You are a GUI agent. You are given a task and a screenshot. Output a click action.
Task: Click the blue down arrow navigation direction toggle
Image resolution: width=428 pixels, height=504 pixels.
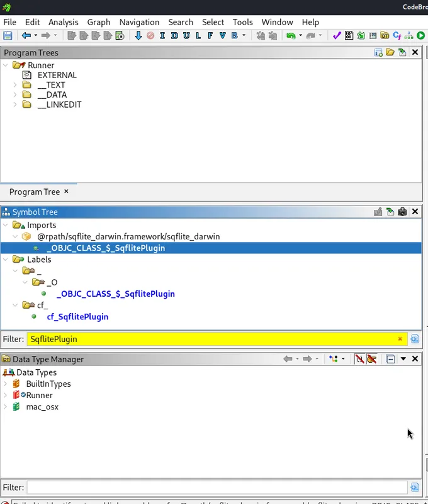pyautogui.click(x=138, y=35)
